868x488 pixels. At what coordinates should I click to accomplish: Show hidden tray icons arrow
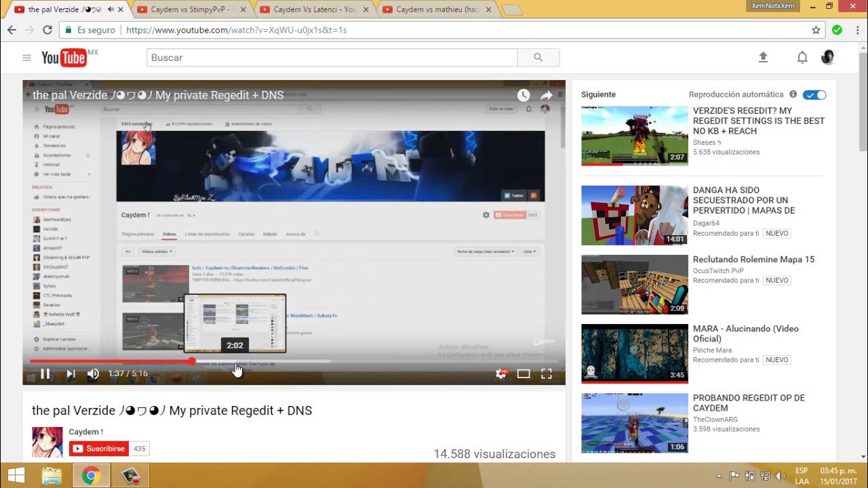tap(719, 476)
